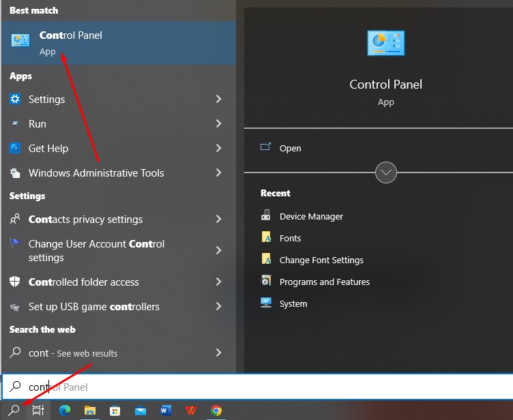Click User Account Control flag icon
The width and height of the screenshot is (513, 420).
[x=15, y=243]
